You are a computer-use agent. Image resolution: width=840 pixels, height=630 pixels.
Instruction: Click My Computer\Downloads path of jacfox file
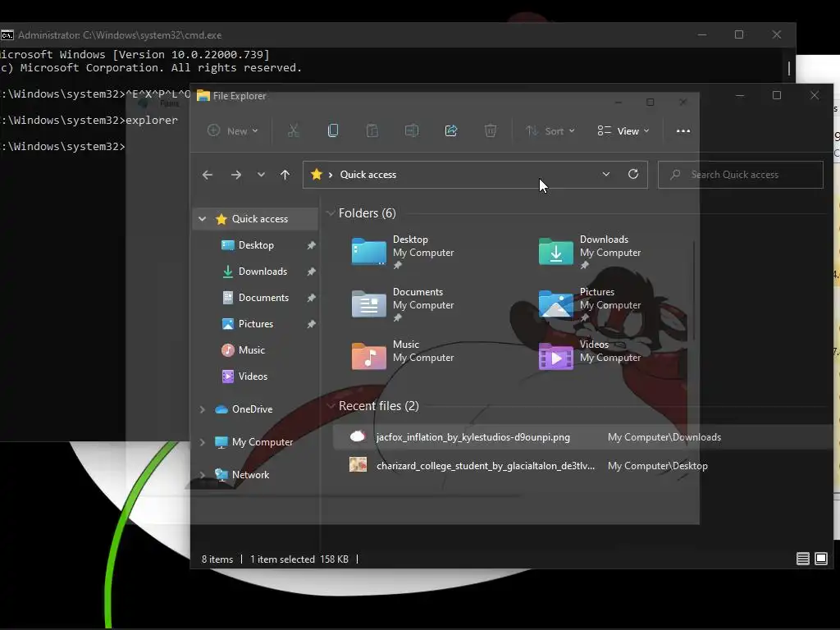pyautogui.click(x=664, y=437)
